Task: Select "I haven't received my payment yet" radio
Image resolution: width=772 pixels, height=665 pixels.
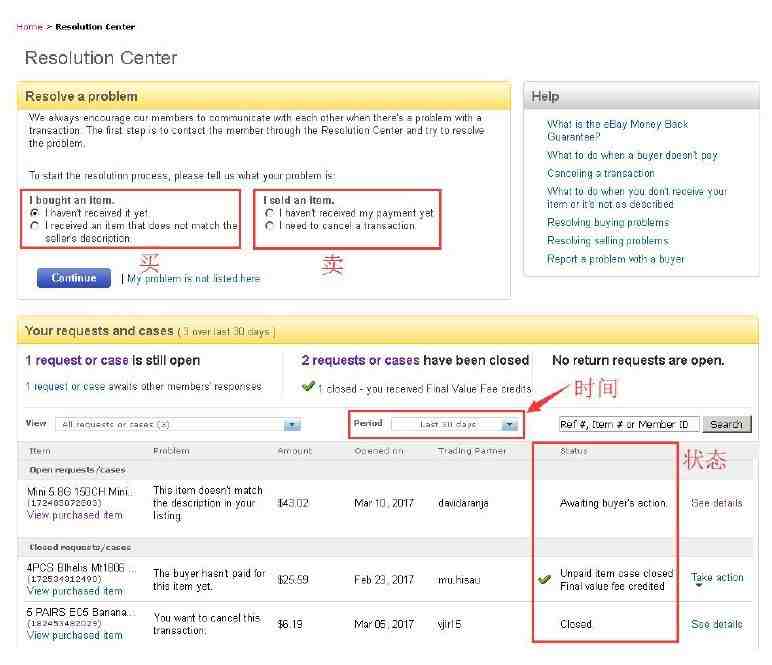Action: coord(269,213)
